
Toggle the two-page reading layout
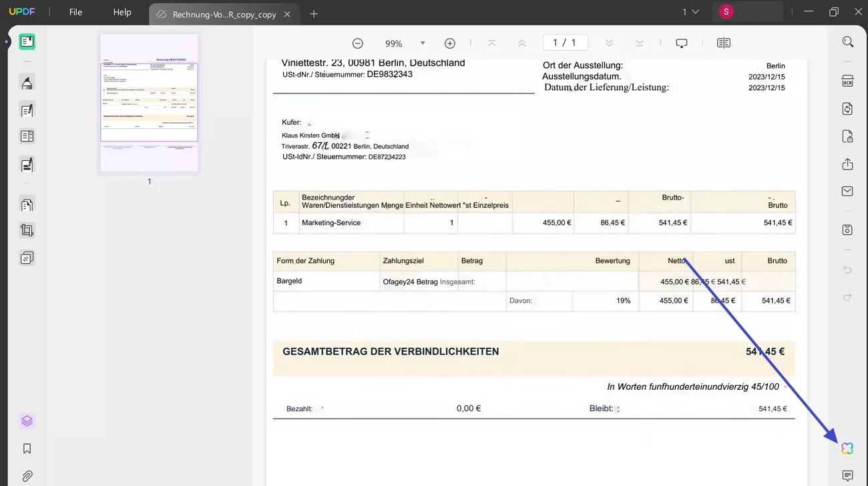pos(723,42)
